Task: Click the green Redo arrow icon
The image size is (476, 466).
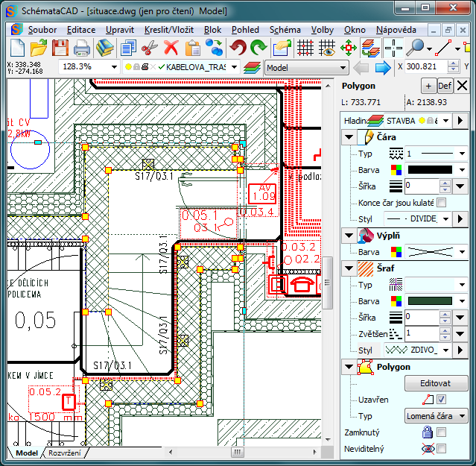Action: coord(258,48)
